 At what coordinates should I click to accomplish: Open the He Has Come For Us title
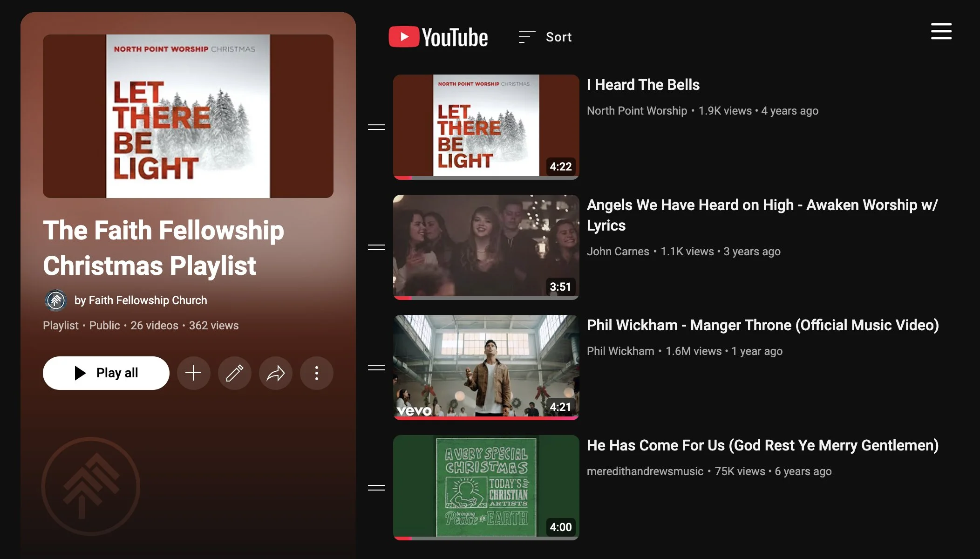763,445
